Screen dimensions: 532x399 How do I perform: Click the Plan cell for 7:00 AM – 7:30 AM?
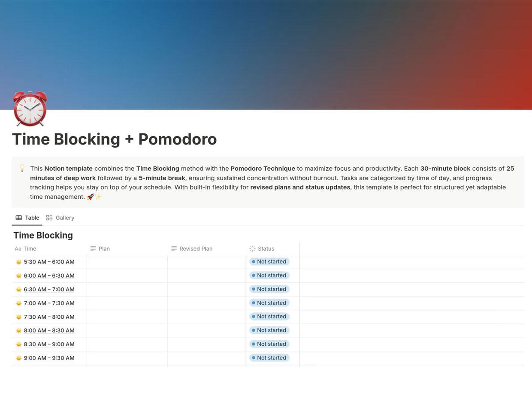[127, 303]
